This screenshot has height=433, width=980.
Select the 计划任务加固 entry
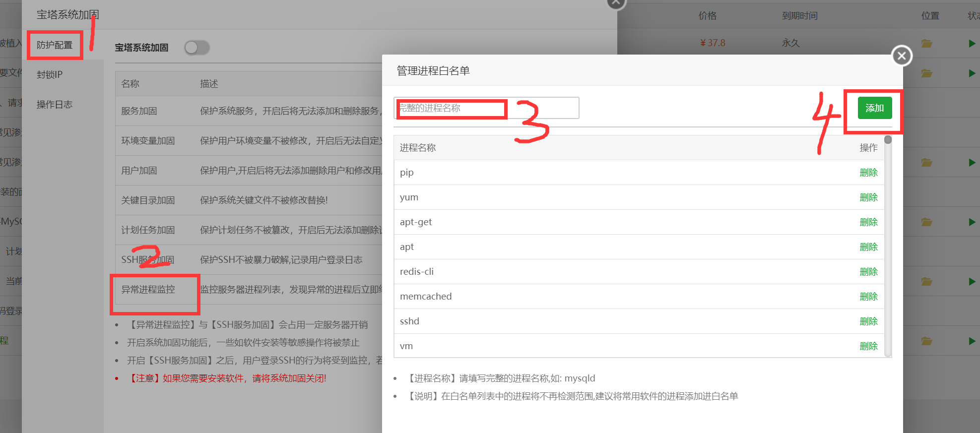click(148, 230)
